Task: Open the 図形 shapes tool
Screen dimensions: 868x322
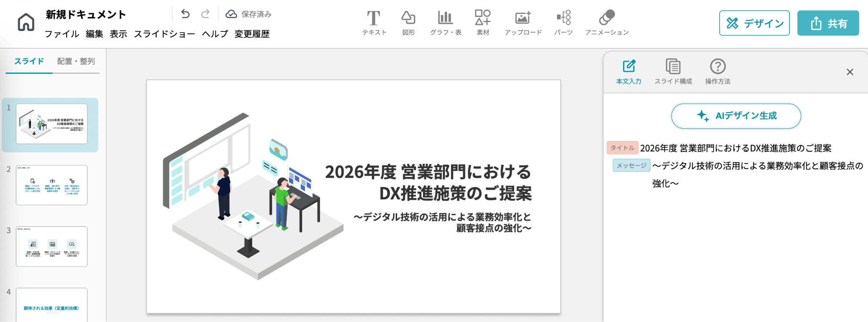Action: 408,23
